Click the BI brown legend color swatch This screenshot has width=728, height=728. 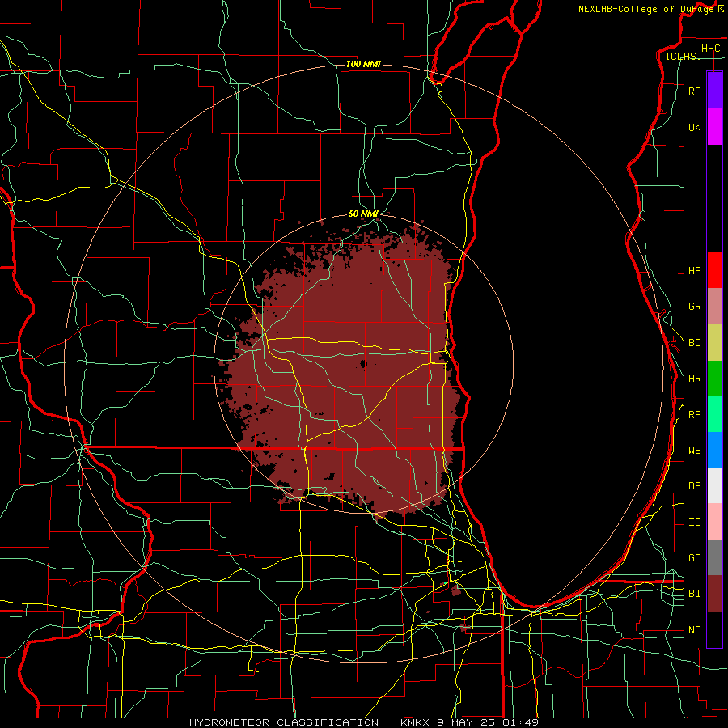click(x=714, y=594)
